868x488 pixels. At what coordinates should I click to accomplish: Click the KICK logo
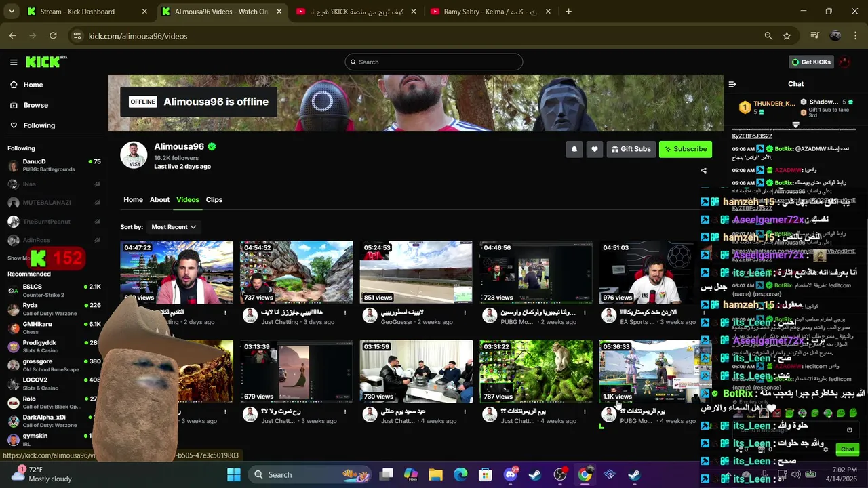point(46,62)
